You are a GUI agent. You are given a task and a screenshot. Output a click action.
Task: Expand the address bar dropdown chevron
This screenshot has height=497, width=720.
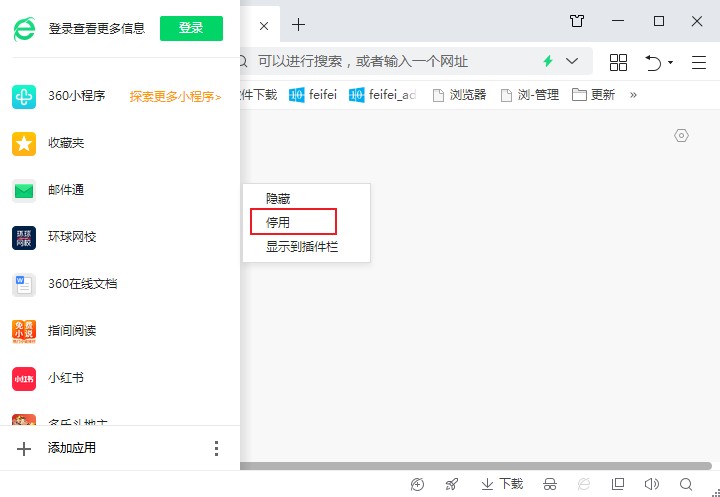point(572,61)
